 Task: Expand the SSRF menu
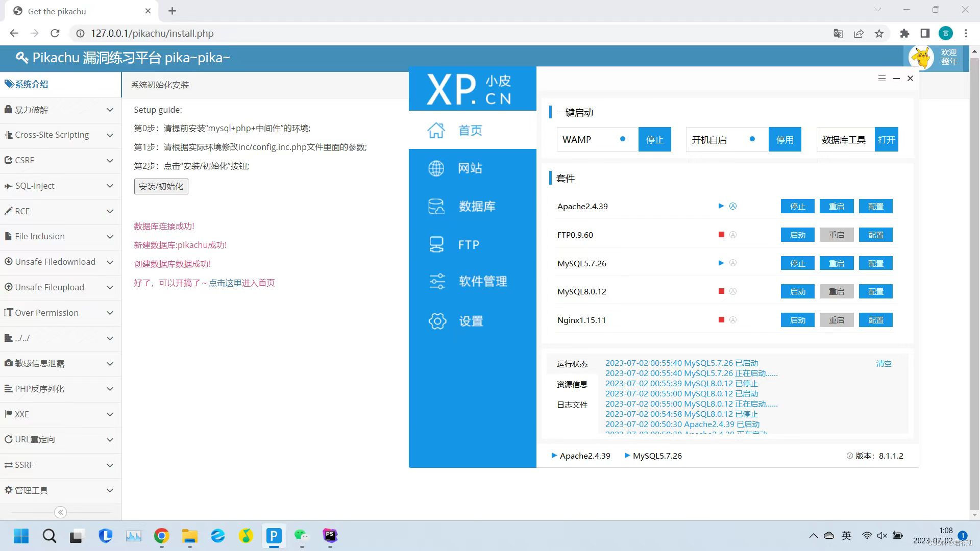point(60,465)
